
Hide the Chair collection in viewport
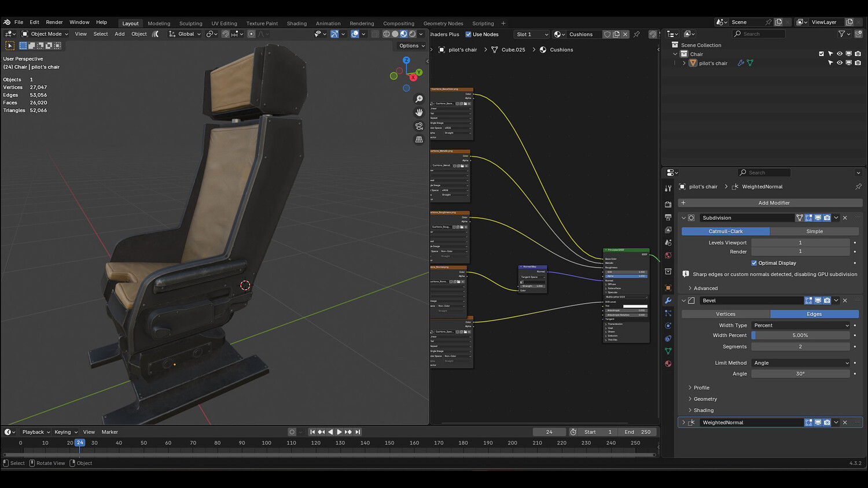pos(840,54)
